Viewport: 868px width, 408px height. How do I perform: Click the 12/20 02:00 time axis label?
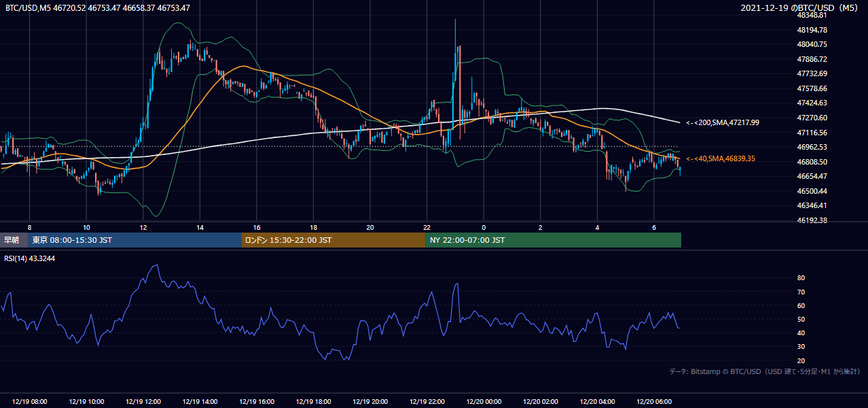pyautogui.click(x=541, y=402)
